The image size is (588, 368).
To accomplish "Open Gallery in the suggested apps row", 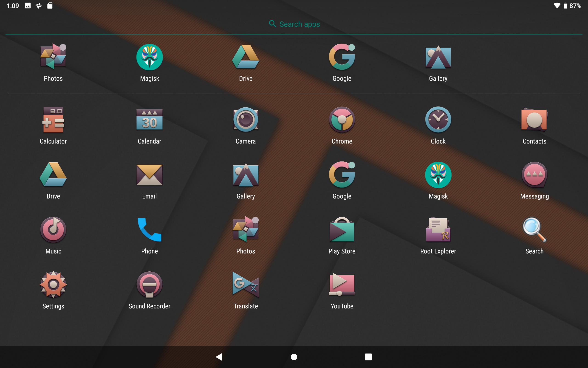I will [438, 57].
